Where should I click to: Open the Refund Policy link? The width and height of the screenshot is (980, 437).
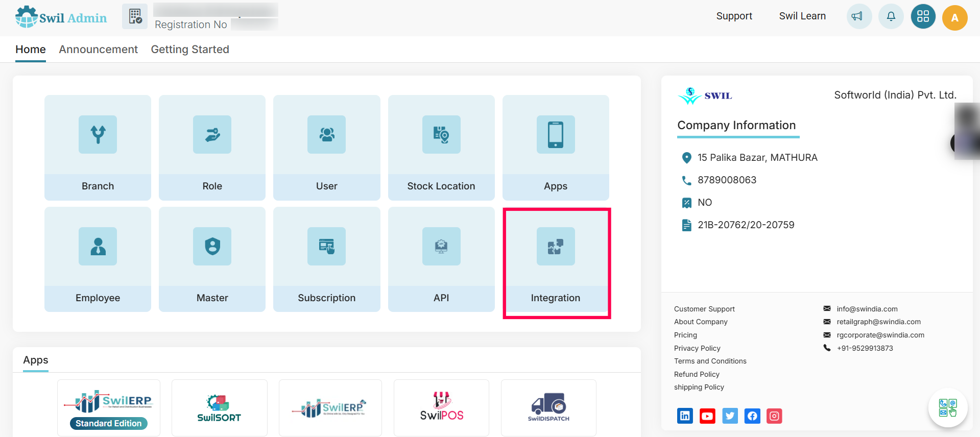point(697,374)
